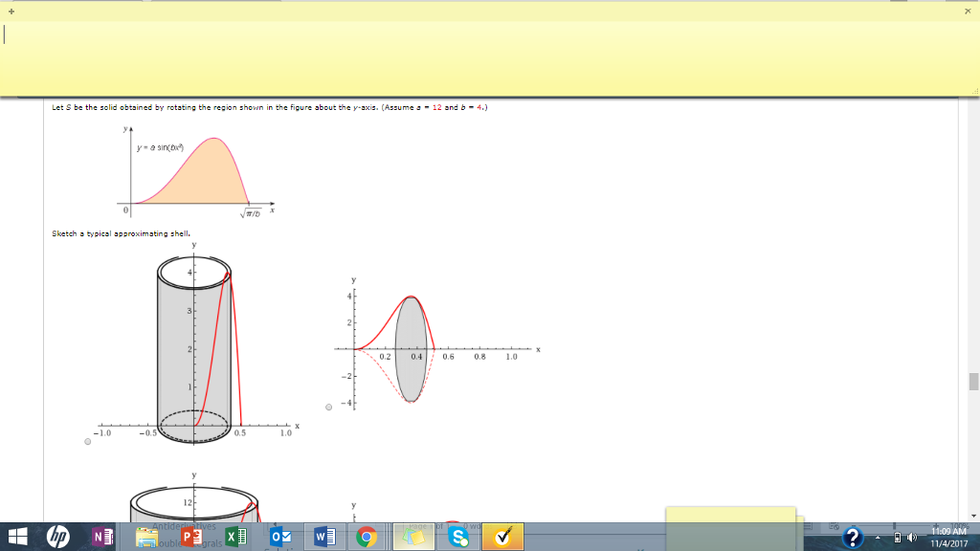The image size is (980, 551).
Task: Open the Start menu
Action: pyautogui.click(x=17, y=538)
